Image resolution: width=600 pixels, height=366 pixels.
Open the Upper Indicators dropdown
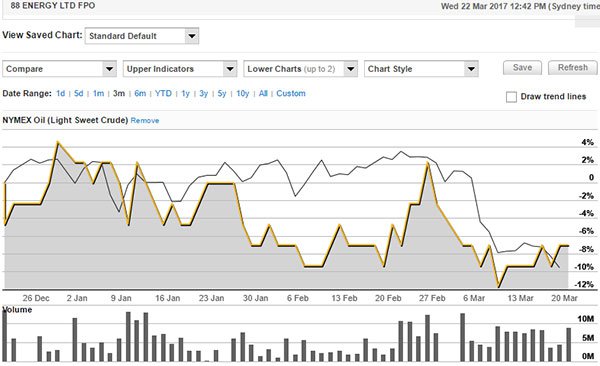tap(180, 69)
